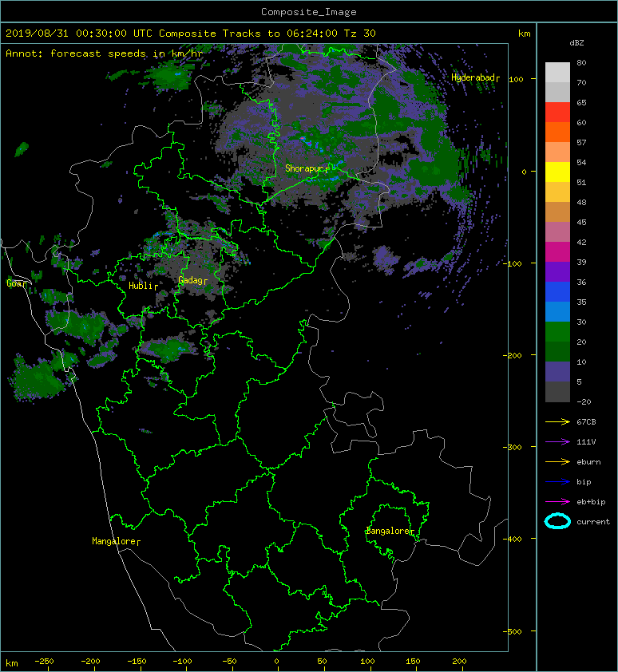Select the yellow 51-54 dBZ swatch
Viewport: 618px width, 672px height.
coord(557,172)
